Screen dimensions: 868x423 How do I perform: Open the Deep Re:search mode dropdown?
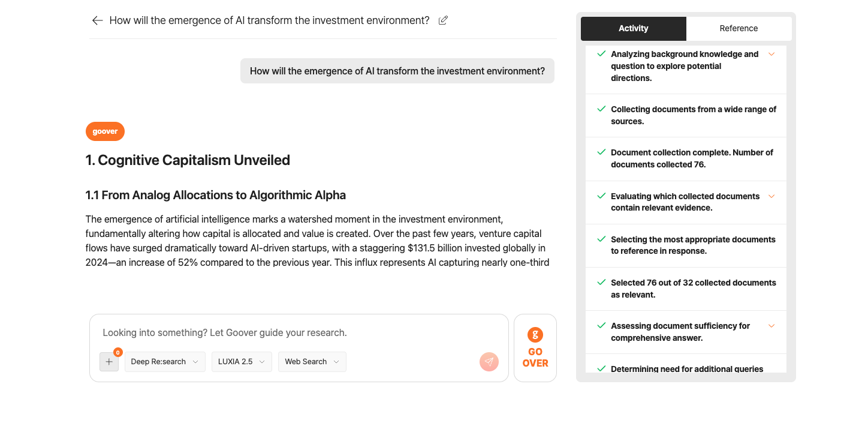165,362
